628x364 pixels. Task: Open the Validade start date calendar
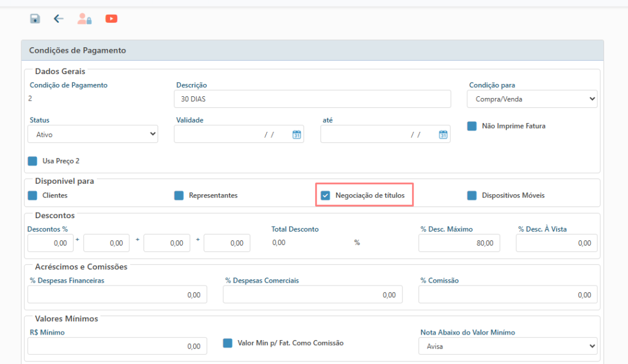296,135
